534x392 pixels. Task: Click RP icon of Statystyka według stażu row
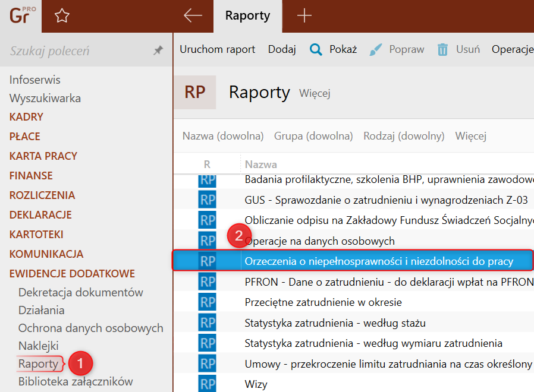(x=207, y=323)
